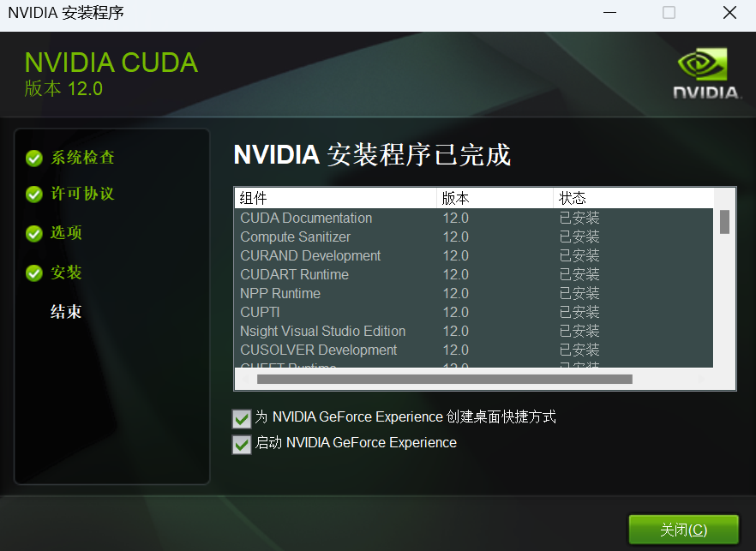
Task: Select the CUPTI row
Action: pyautogui.click(x=474, y=312)
